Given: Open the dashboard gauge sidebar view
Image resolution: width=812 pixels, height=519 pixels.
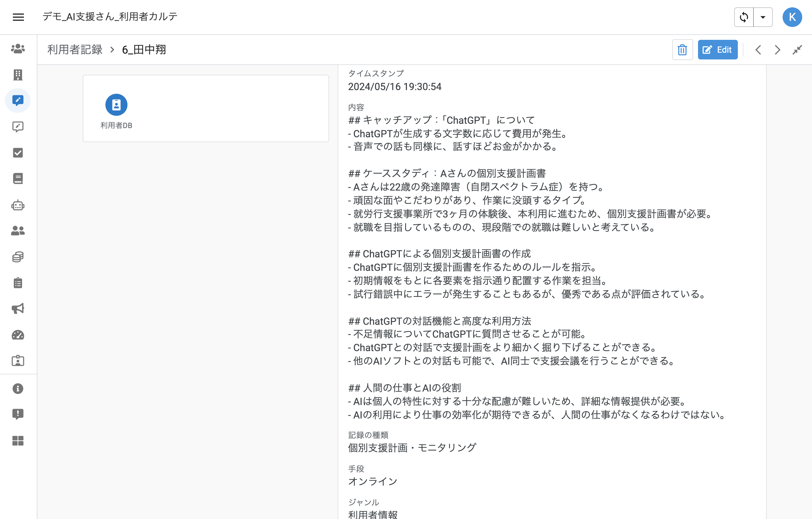Looking at the screenshot, I should [18, 335].
